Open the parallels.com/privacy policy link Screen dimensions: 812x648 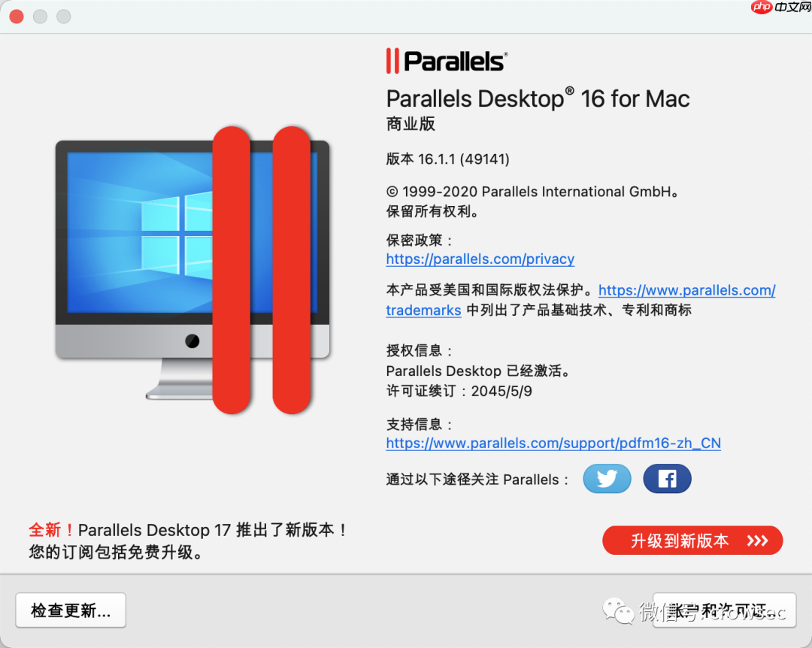(x=480, y=259)
